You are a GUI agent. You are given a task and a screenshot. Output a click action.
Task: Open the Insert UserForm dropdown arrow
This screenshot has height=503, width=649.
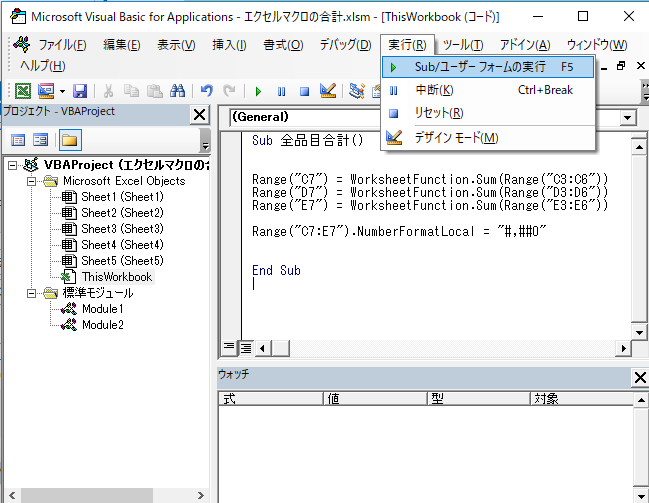pos(62,91)
